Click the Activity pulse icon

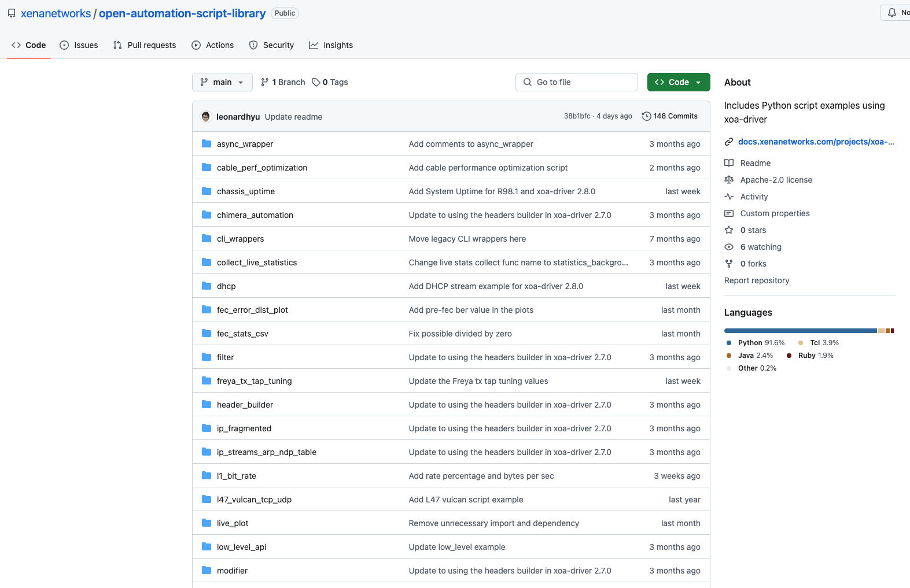(x=729, y=197)
